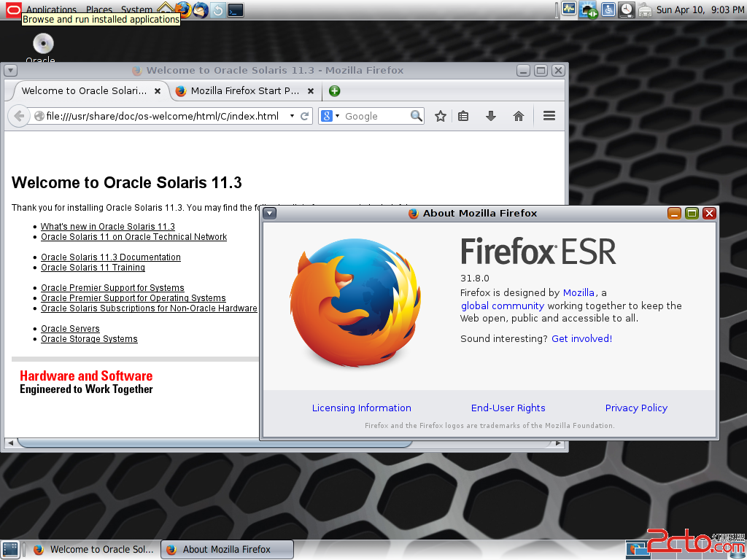
Task: Click the Welcome to Oracle Solaris 11.3 heading
Action: tap(127, 183)
